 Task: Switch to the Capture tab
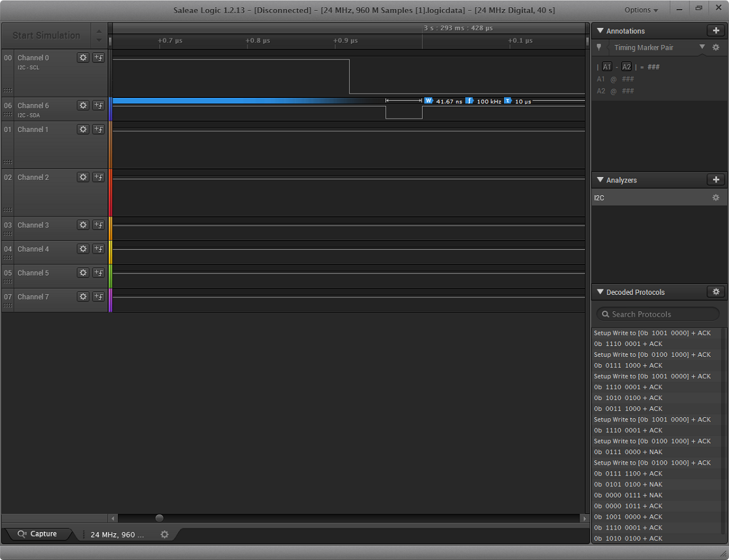[38, 534]
